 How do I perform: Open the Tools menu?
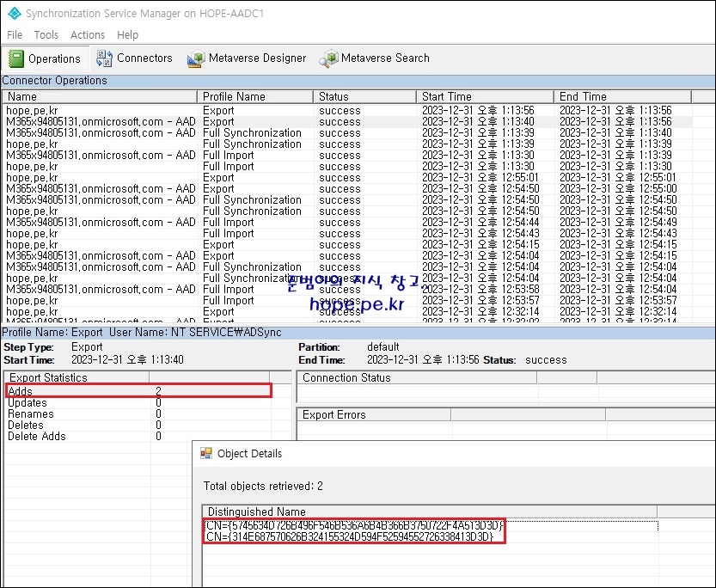tap(46, 34)
